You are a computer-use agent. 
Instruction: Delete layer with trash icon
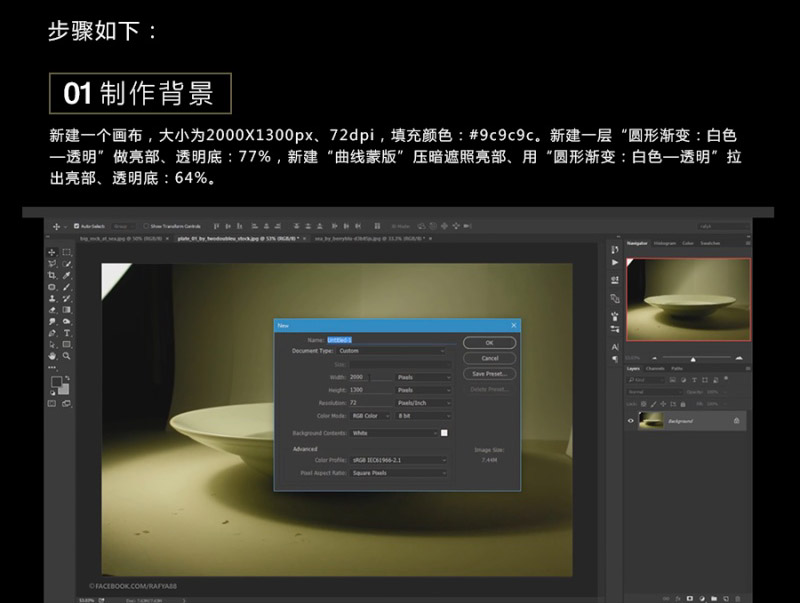coord(738,598)
